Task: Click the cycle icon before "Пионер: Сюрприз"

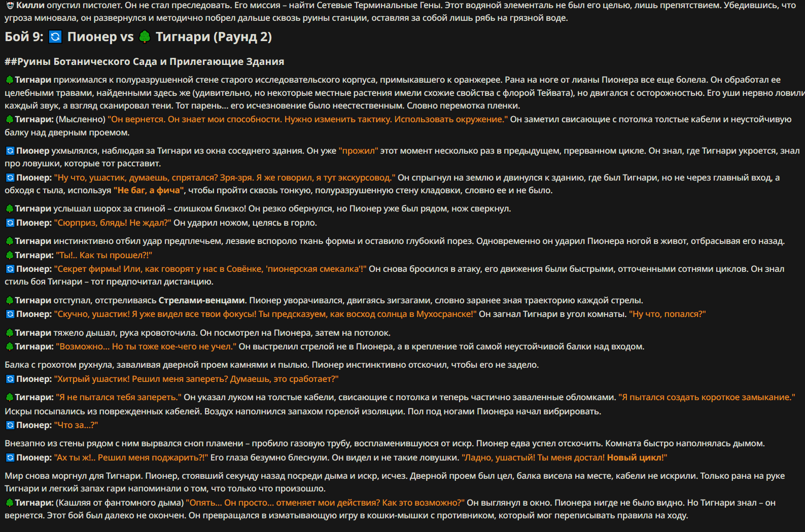Action: pyautogui.click(x=10, y=223)
